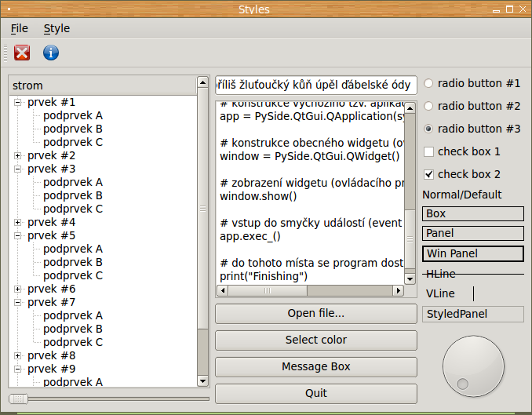Select podprvek C under prvek #5
532x415 pixels.
pos(73,275)
